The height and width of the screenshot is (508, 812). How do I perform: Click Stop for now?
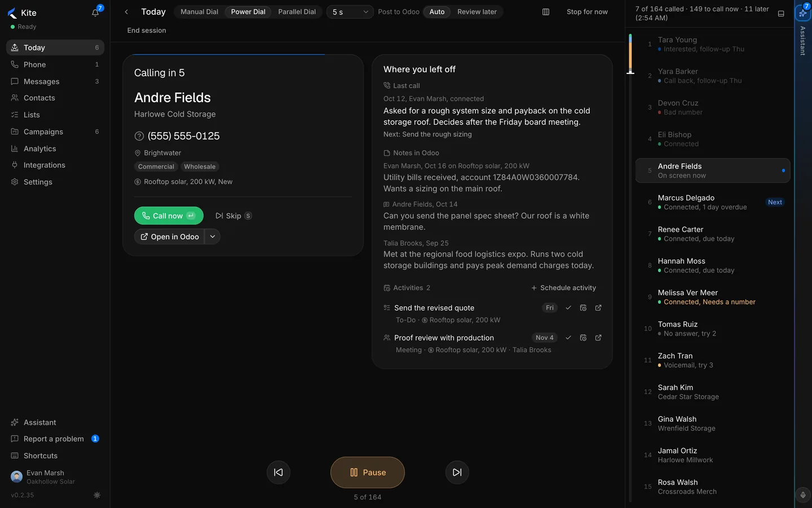tap(587, 12)
